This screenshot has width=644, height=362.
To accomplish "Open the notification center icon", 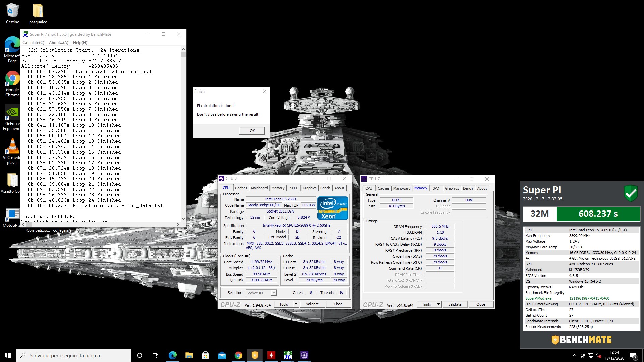I will point(633,356).
